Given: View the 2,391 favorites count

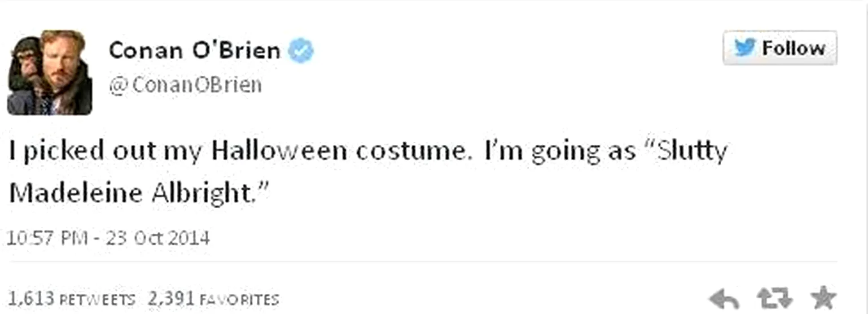Looking at the screenshot, I should coord(171,298).
